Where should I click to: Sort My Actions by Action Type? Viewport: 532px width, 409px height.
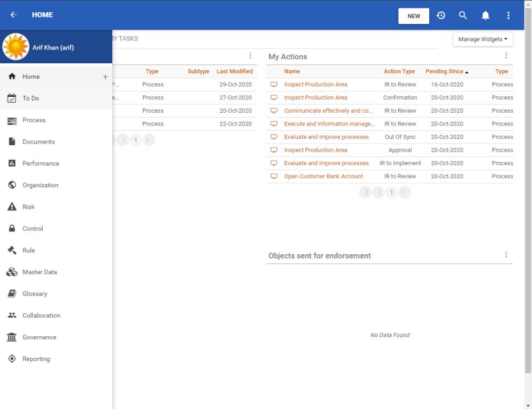point(399,71)
